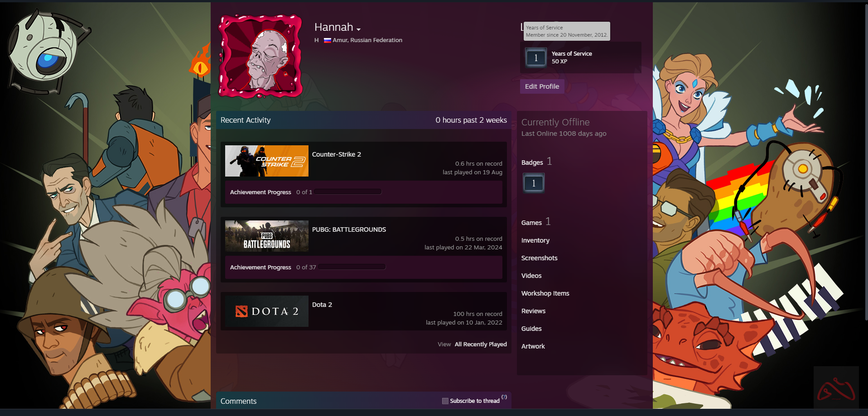View All Recently Played games
Viewport: 868px width, 416px height.
(480, 344)
